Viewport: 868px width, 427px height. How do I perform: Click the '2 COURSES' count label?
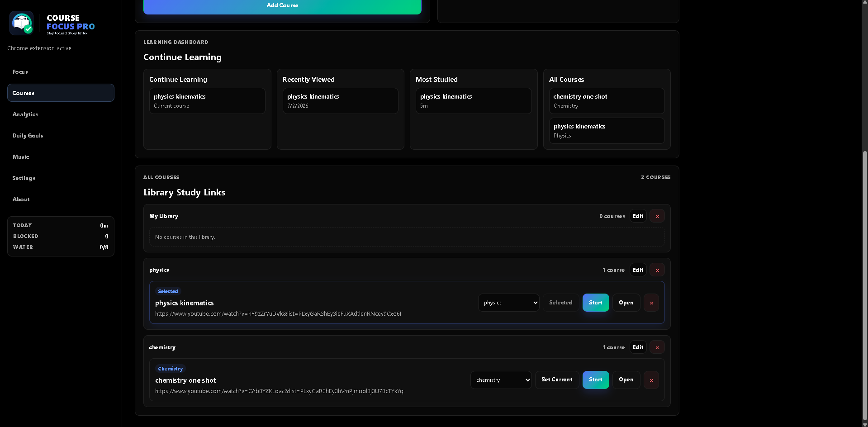click(656, 177)
